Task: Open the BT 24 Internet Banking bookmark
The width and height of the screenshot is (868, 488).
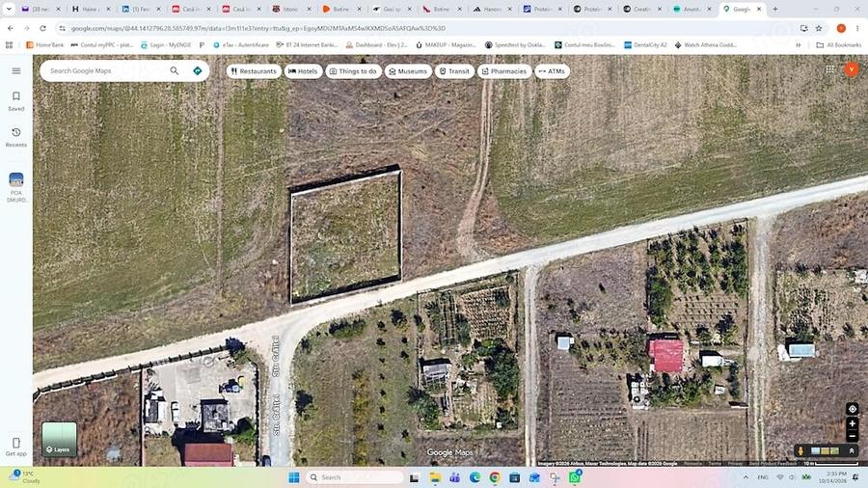Action: click(x=307, y=44)
